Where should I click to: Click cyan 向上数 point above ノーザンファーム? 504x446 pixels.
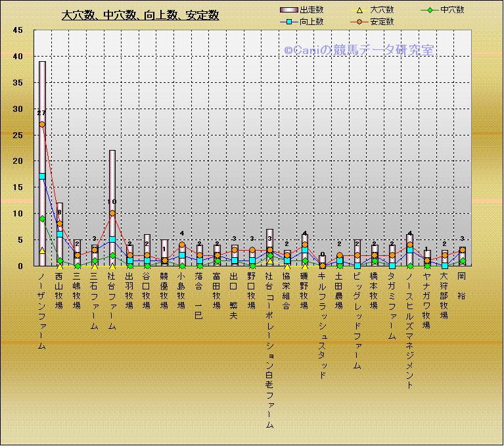42,176
